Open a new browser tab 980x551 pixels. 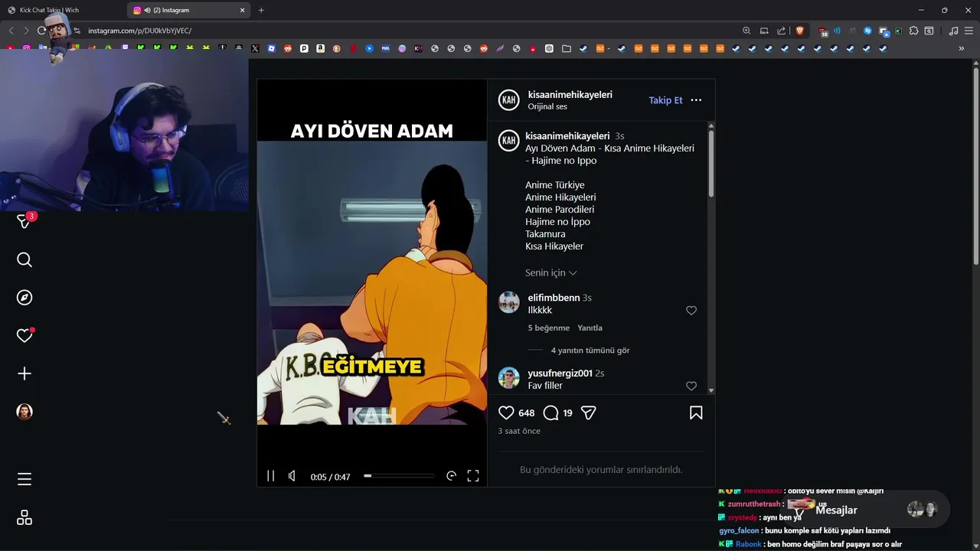[261, 10]
